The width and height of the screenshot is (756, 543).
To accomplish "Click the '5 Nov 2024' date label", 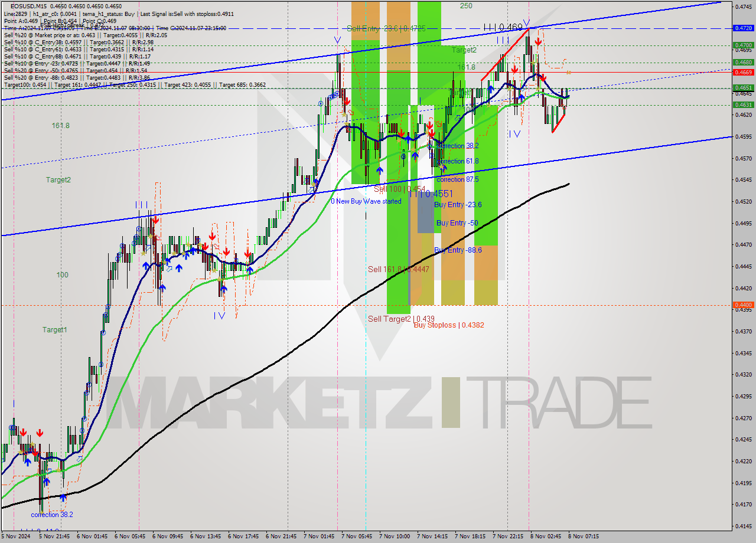I will [x=17, y=537].
